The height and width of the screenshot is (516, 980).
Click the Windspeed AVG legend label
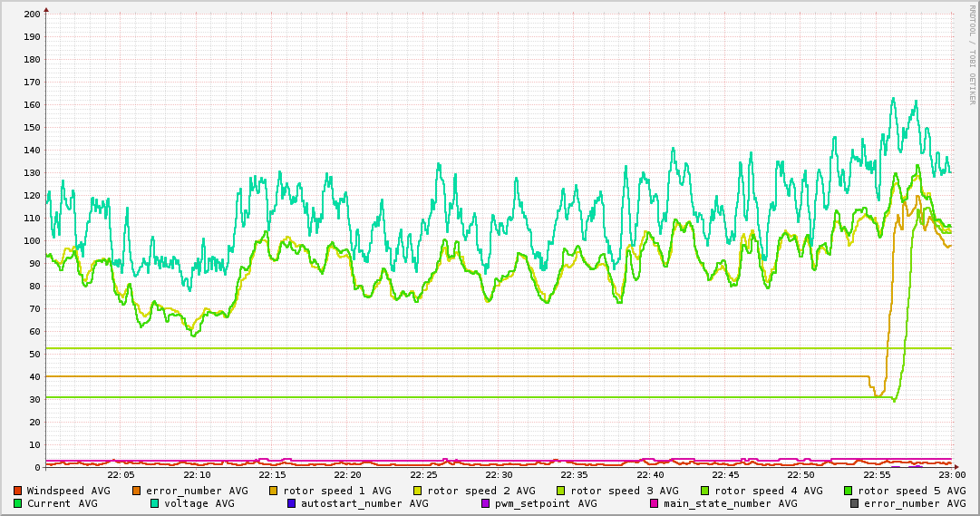tap(68, 491)
